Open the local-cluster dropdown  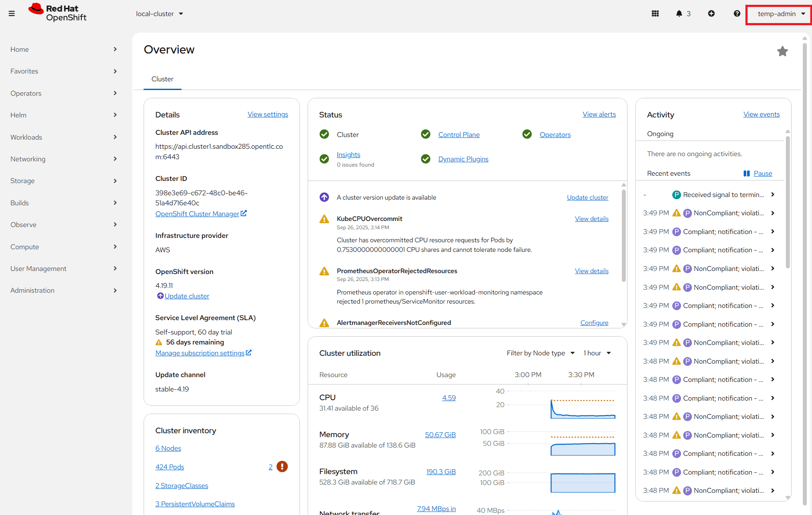(x=159, y=14)
